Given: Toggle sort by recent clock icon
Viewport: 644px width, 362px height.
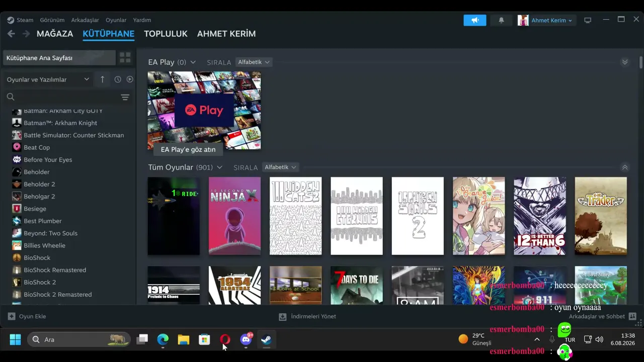Looking at the screenshot, I should point(118,79).
